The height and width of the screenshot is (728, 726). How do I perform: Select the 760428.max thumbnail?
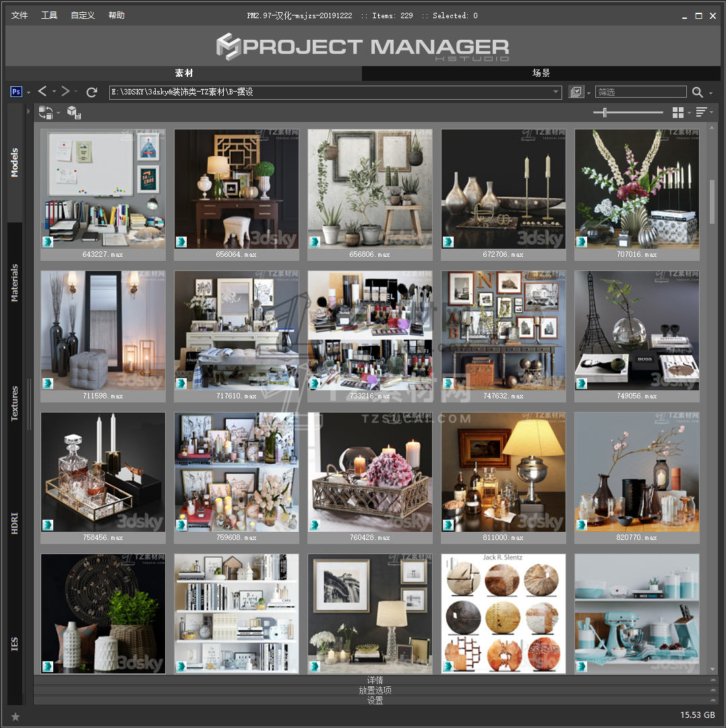[x=370, y=478]
